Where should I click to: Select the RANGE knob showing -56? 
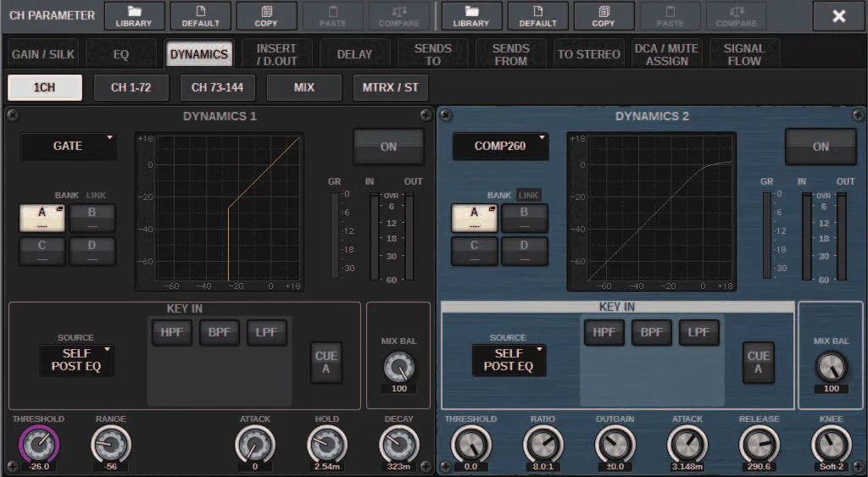[111, 444]
